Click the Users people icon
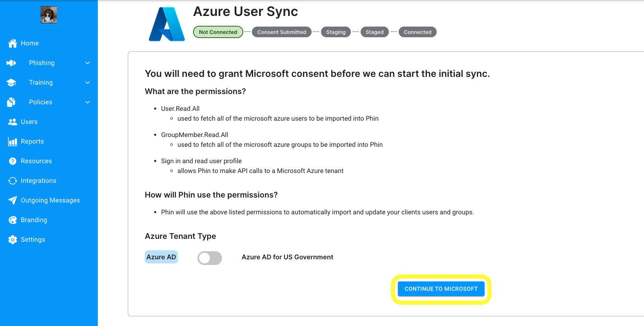This screenshot has width=644, height=326. tap(13, 122)
